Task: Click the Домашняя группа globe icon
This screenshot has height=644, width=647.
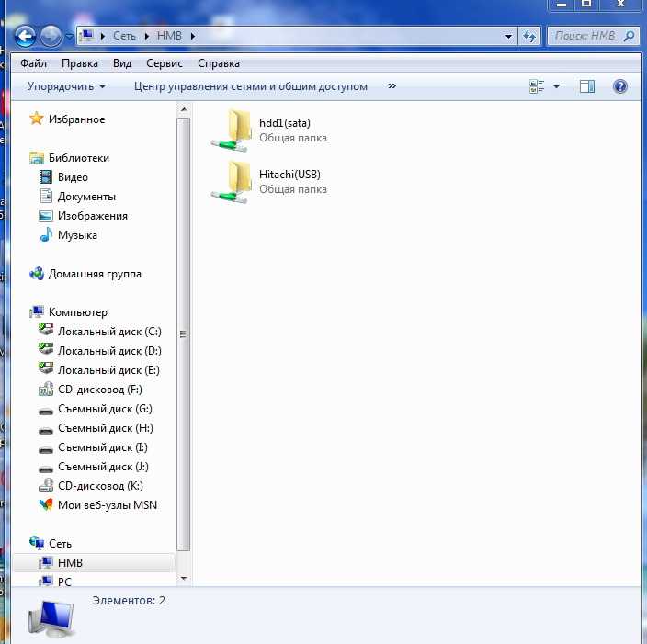Action: (x=37, y=273)
